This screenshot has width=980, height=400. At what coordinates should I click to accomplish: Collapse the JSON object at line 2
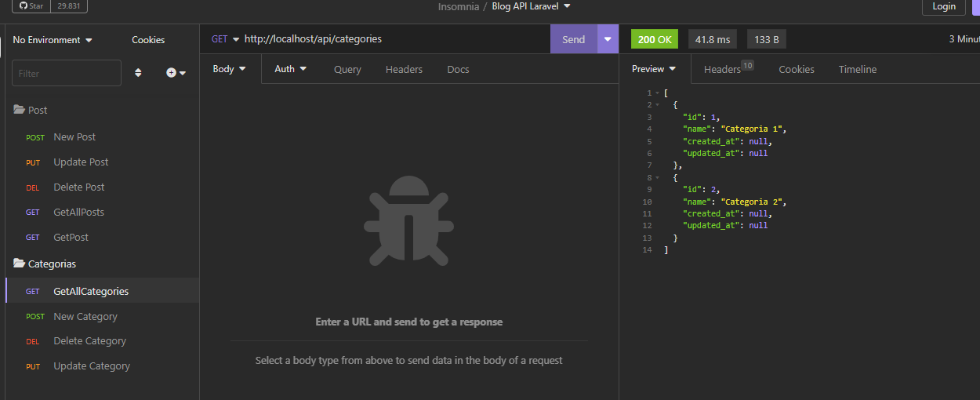coord(657,105)
